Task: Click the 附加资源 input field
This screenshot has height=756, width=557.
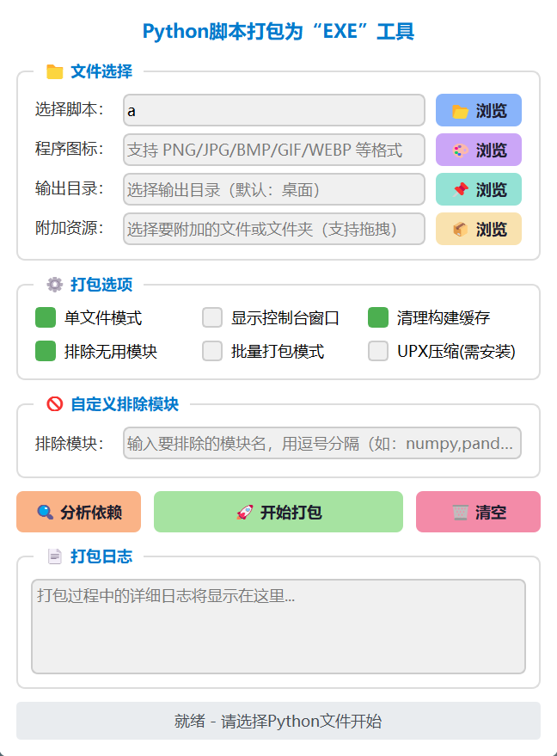Action: coord(273,229)
